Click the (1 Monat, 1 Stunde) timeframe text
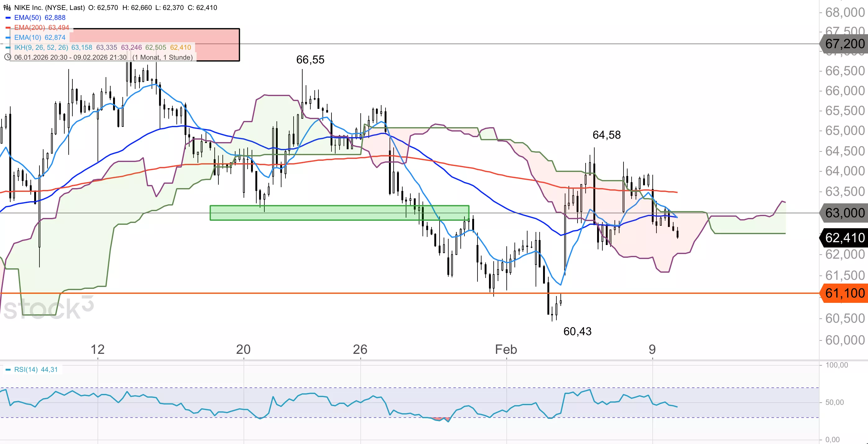The height and width of the screenshot is (444, 868). (162, 57)
